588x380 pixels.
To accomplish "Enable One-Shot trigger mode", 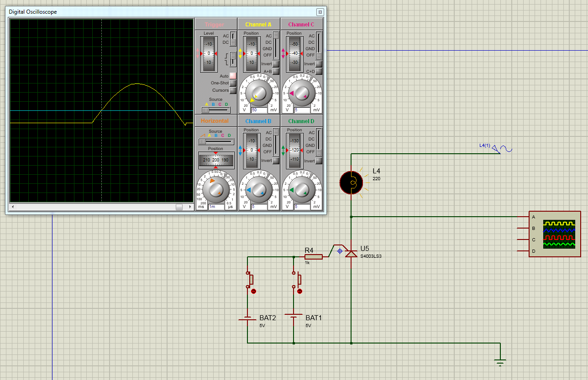I will pyautogui.click(x=233, y=83).
